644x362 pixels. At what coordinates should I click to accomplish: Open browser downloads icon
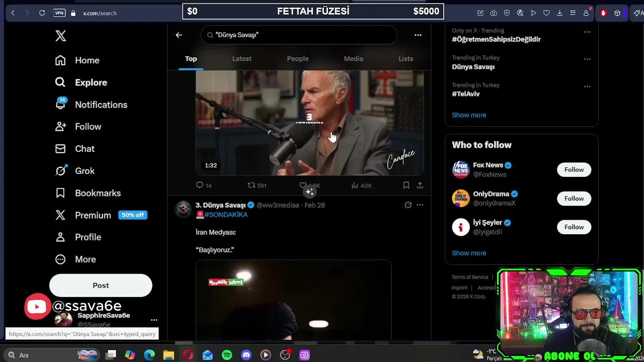[559, 13]
